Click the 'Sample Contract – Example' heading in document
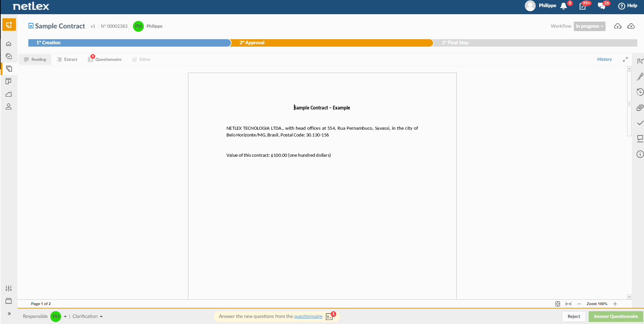 coord(322,108)
